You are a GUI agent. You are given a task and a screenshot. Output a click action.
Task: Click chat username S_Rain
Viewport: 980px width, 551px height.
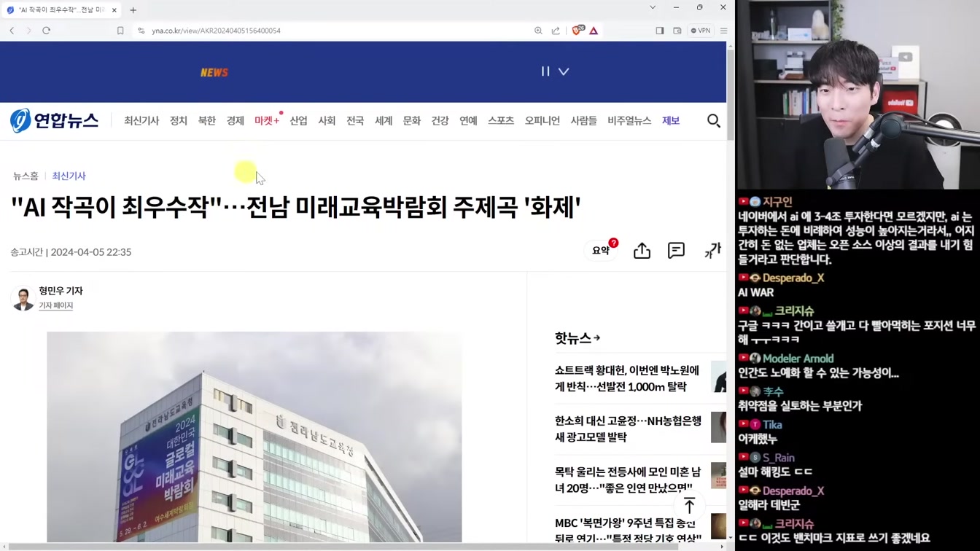pos(779,458)
